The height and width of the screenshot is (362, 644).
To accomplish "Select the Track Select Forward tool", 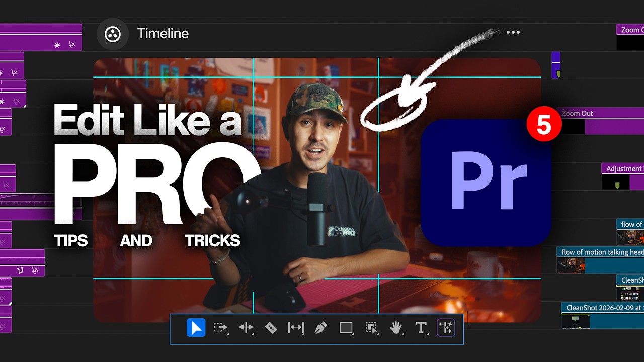I will (x=220, y=328).
